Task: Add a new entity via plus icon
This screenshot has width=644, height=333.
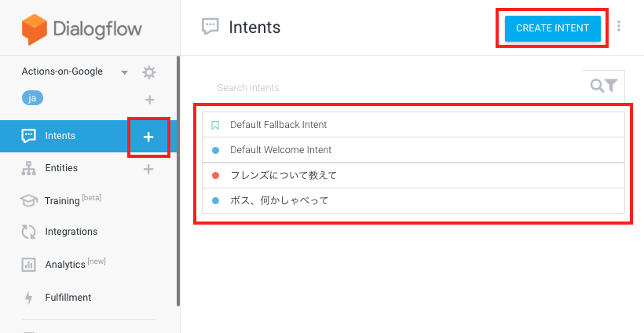Action: (148, 169)
